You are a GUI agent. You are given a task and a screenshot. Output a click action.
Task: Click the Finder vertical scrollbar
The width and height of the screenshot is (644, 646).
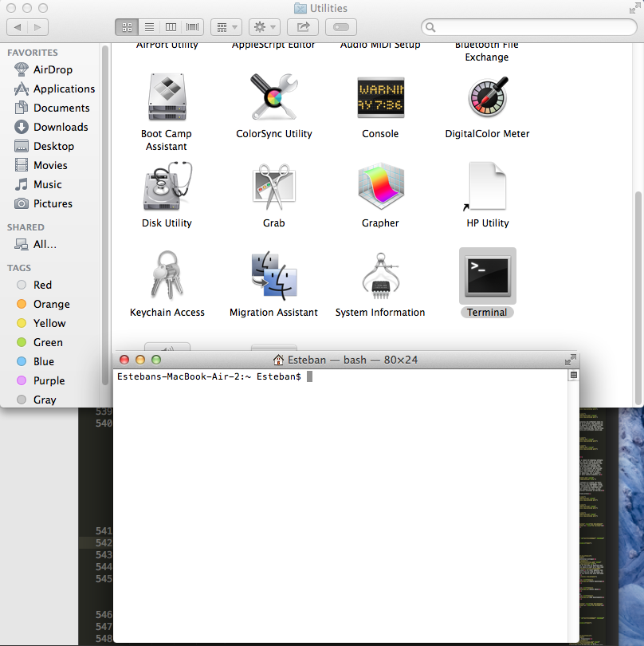click(638, 297)
